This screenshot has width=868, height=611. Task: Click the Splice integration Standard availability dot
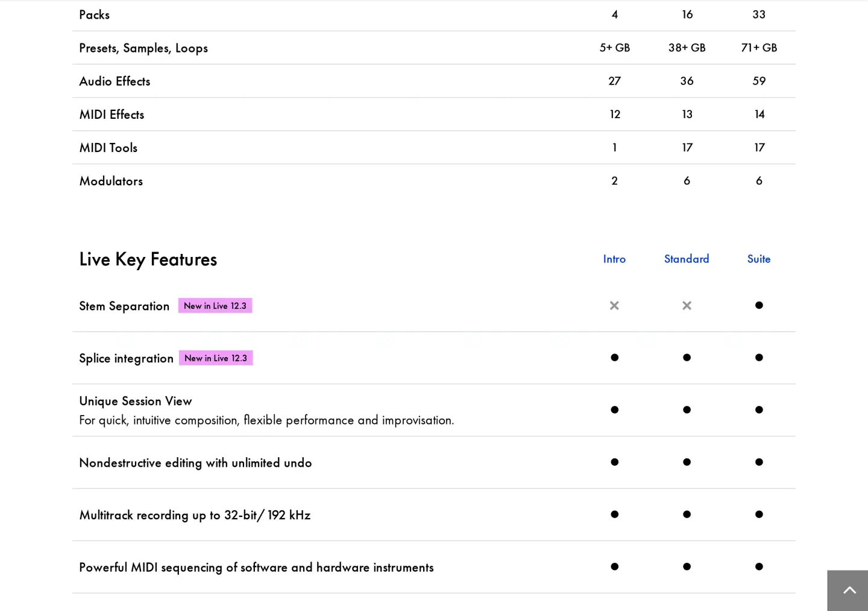[x=687, y=358]
